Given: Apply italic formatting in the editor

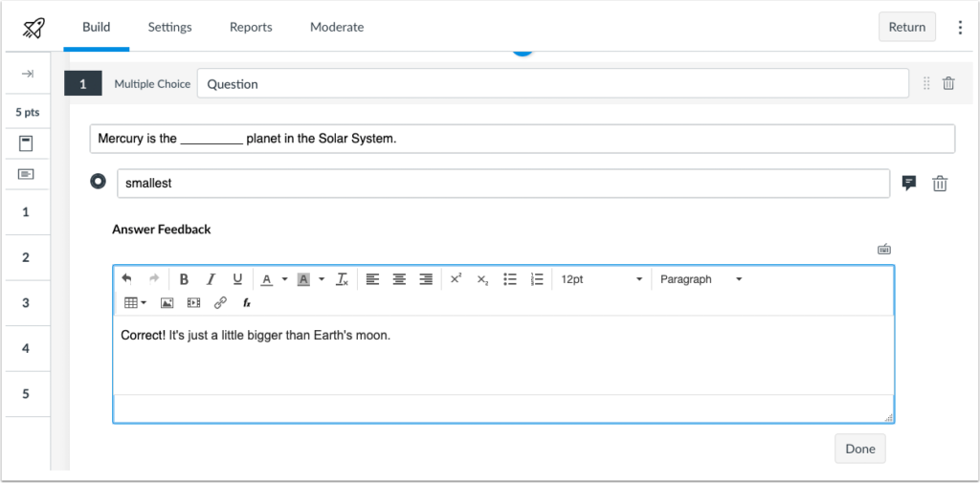Looking at the screenshot, I should (x=211, y=279).
